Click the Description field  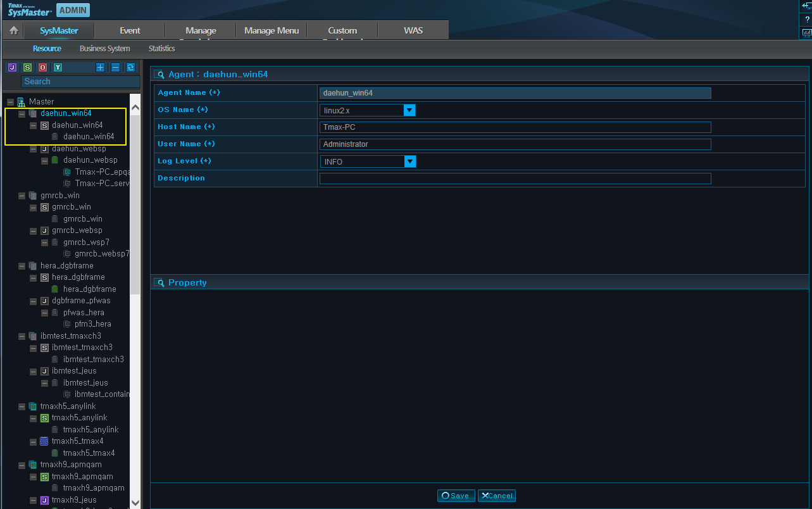(515, 179)
